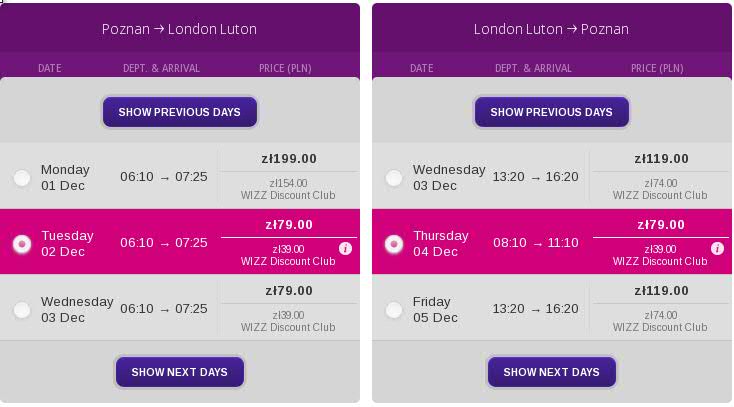Choose zł199.00 price on Monday 01 Dec
734x407 pixels.
pos(289,159)
